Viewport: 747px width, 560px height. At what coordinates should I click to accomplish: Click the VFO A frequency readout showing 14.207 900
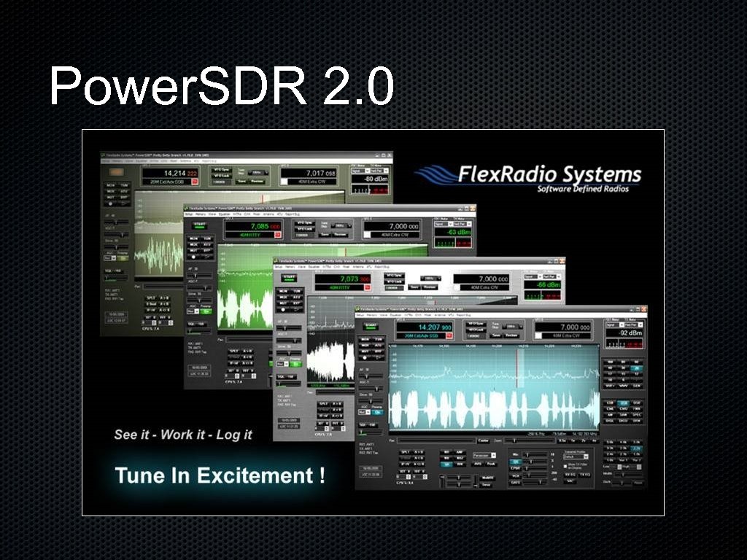[x=435, y=327]
